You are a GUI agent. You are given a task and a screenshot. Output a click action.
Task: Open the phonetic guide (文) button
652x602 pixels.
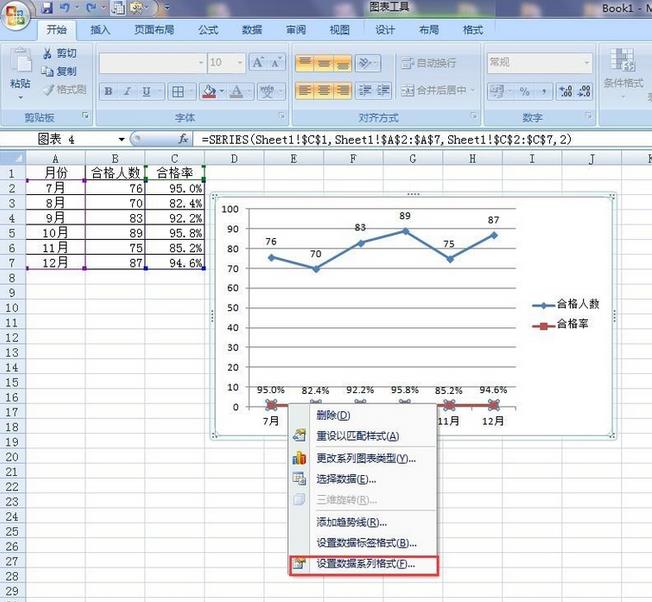267,91
